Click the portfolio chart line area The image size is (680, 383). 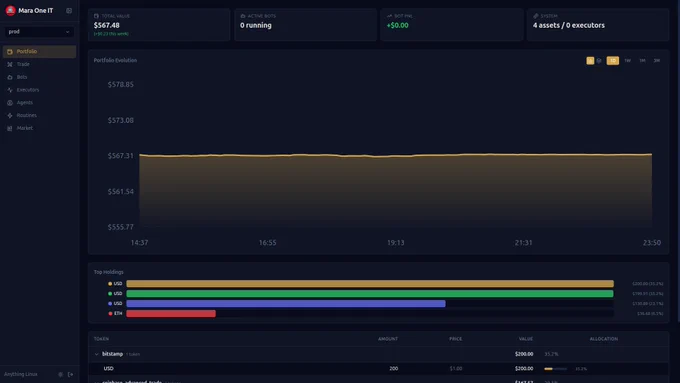(x=396, y=190)
